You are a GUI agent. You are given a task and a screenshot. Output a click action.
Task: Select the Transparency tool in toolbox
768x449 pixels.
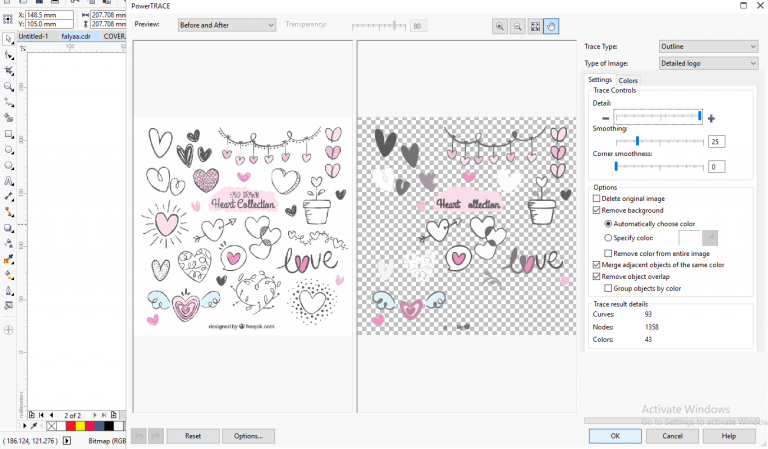coord(8,243)
